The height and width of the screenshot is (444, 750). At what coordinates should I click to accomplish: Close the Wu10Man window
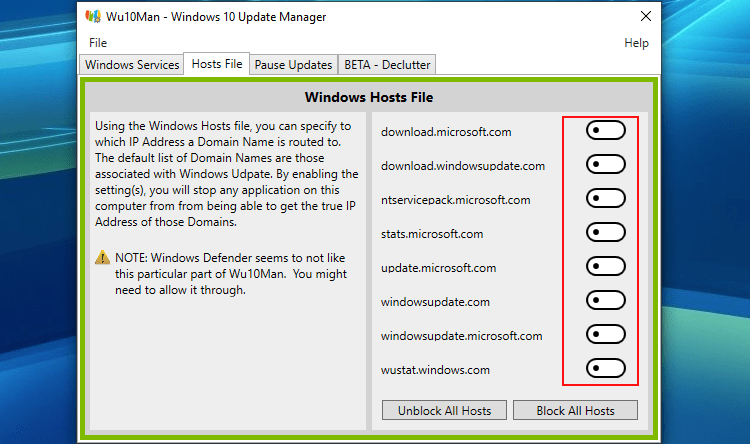tap(646, 16)
